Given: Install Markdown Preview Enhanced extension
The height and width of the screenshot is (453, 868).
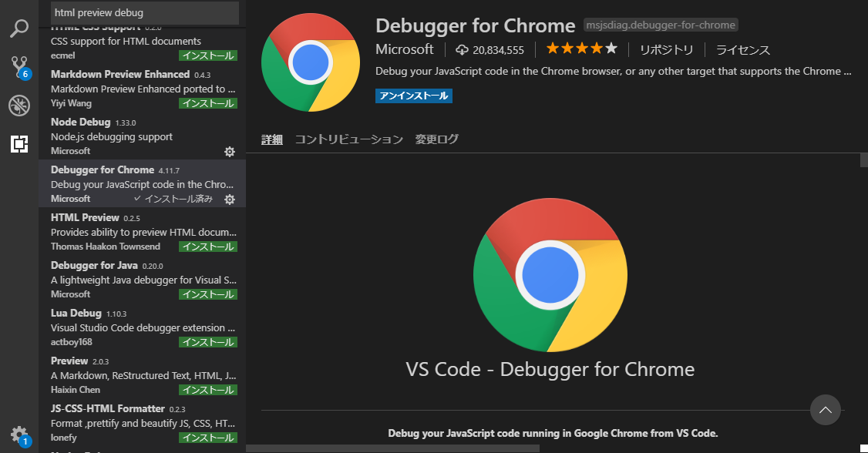Looking at the screenshot, I should tap(207, 103).
